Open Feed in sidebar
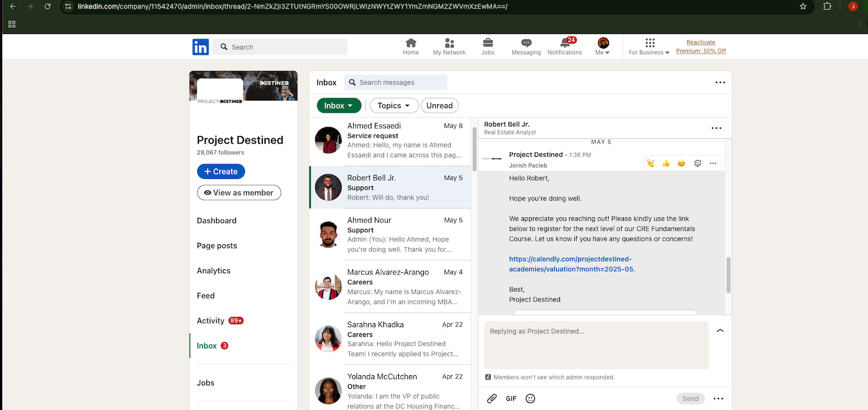Image resolution: width=868 pixels, height=410 pixels. [206, 296]
